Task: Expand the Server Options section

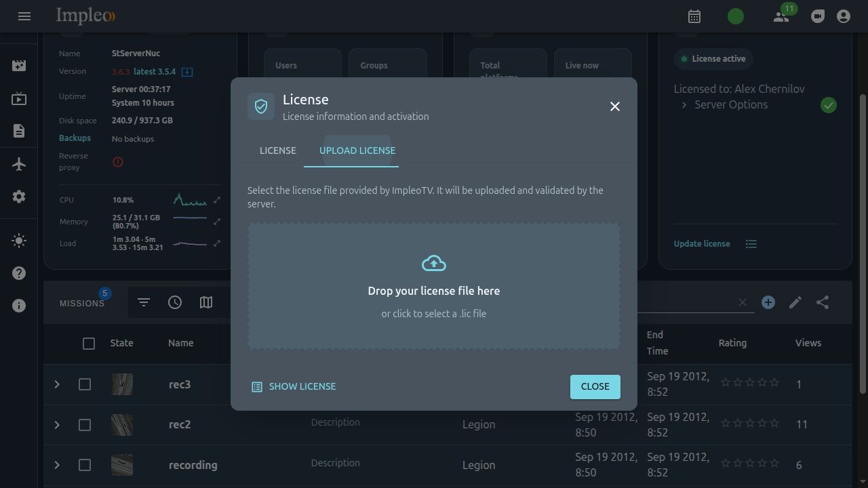Action: [x=684, y=105]
